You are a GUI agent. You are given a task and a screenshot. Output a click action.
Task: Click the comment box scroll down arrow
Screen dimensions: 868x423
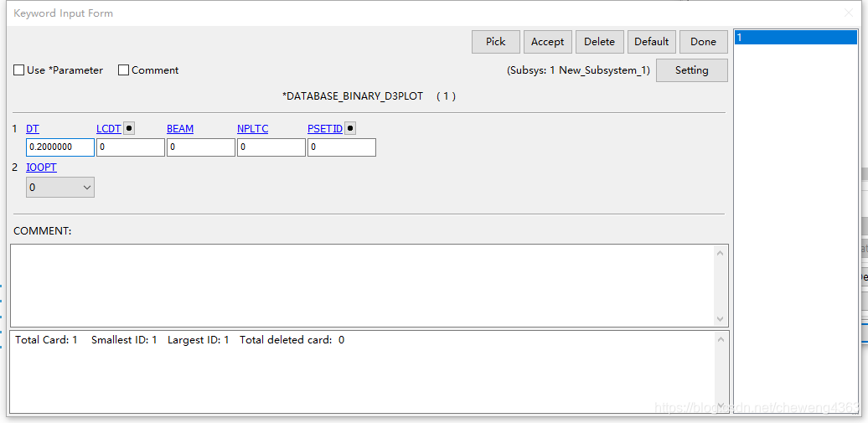point(721,319)
